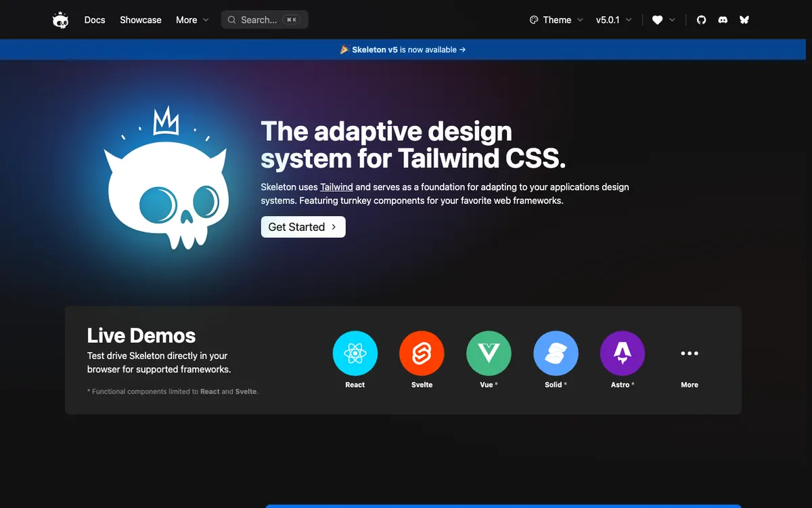Click the Skeleton skull logo in navbar
The height and width of the screenshot is (508, 812).
click(61, 20)
